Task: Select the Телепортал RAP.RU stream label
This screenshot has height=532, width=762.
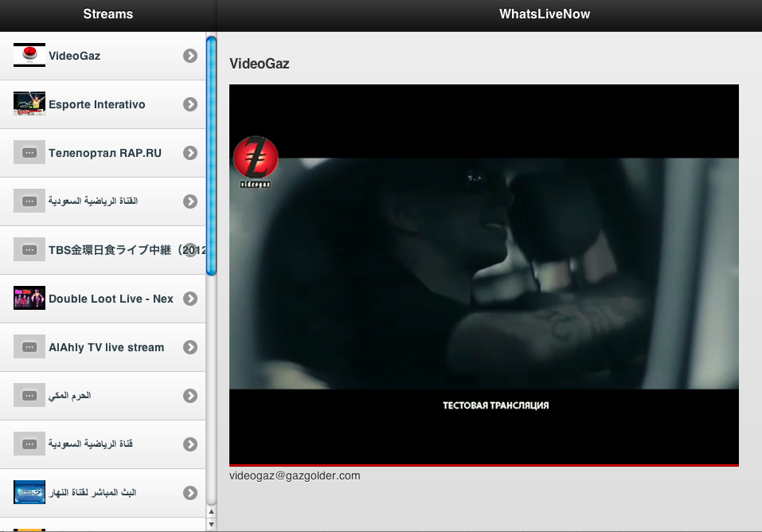Action: 105,153
